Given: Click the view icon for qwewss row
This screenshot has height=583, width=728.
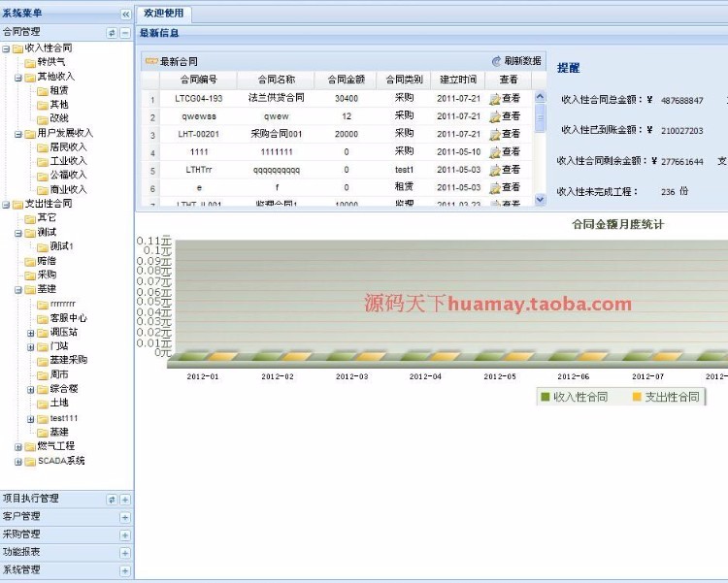Looking at the screenshot, I should [x=495, y=116].
